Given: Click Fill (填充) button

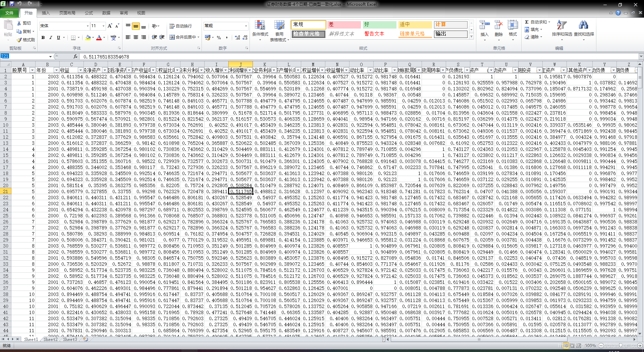Looking at the screenshot, I should click(x=533, y=30).
